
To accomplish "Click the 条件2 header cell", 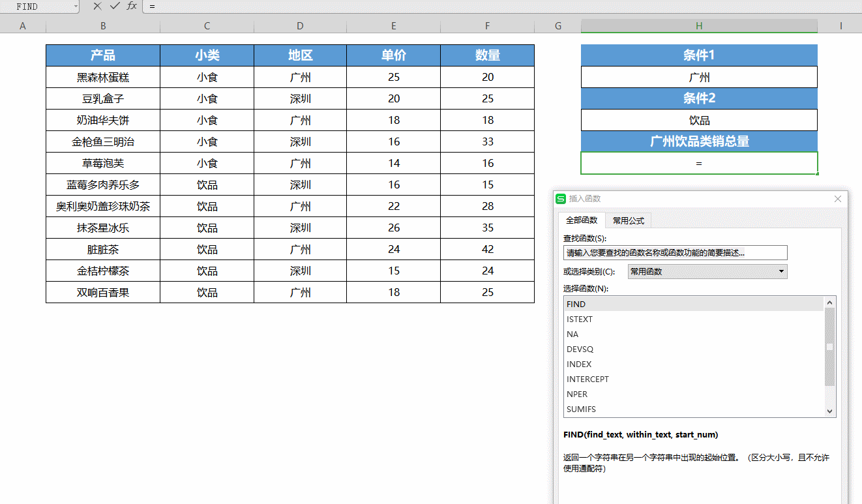I will tap(699, 98).
